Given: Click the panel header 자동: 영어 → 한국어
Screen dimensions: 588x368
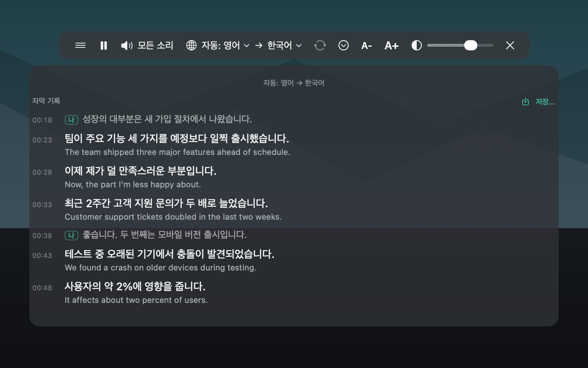Looking at the screenshot, I should click(294, 83).
